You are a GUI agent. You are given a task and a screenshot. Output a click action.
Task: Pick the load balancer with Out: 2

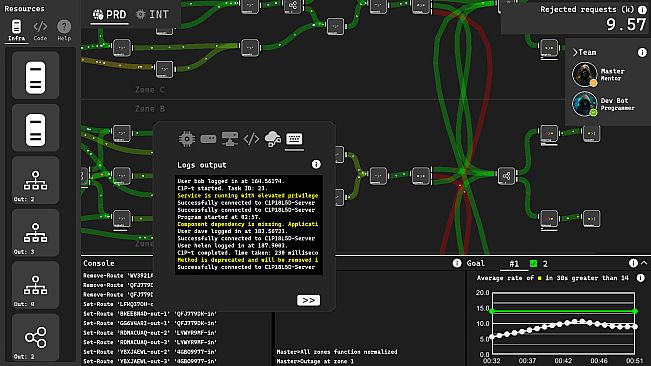pyautogui.click(x=35, y=180)
